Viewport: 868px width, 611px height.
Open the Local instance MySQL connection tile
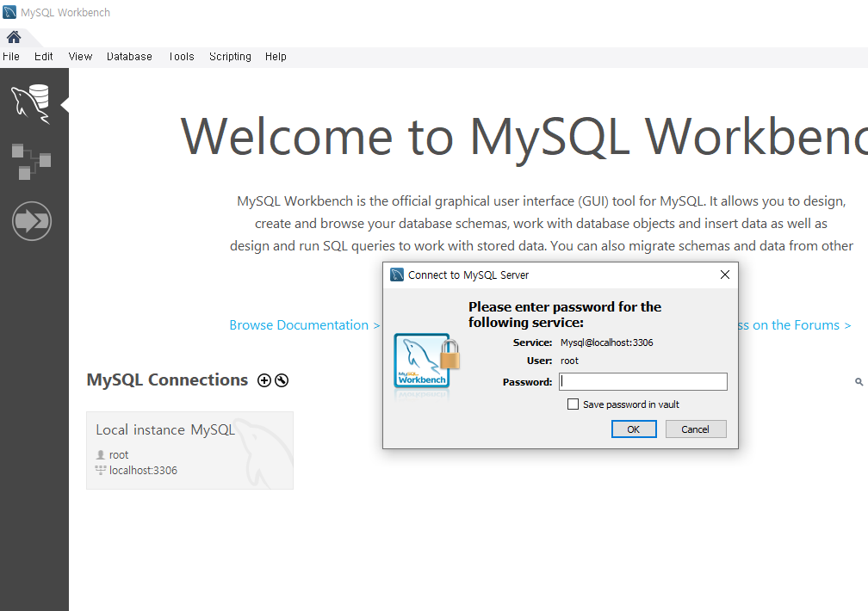(x=189, y=450)
